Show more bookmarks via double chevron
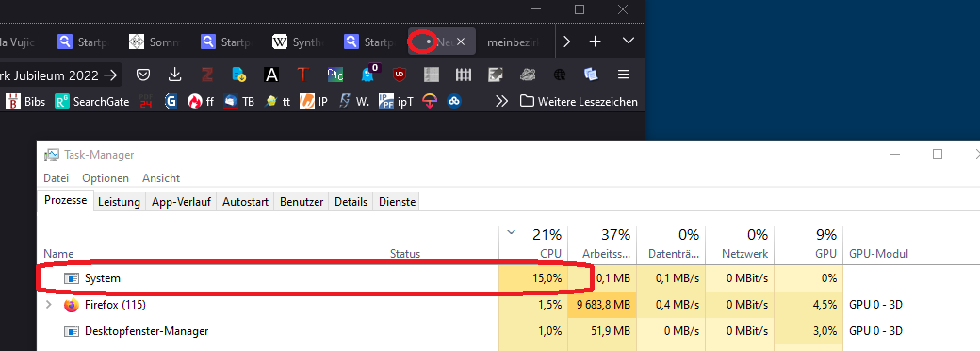This screenshot has width=980, height=351. coord(501,101)
